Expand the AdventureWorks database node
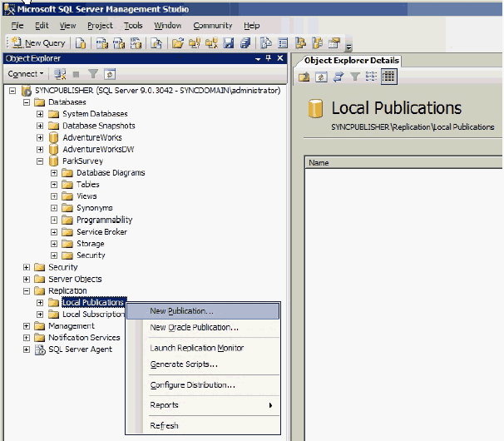Viewport: 504px width, 441px height. (40, 138)
